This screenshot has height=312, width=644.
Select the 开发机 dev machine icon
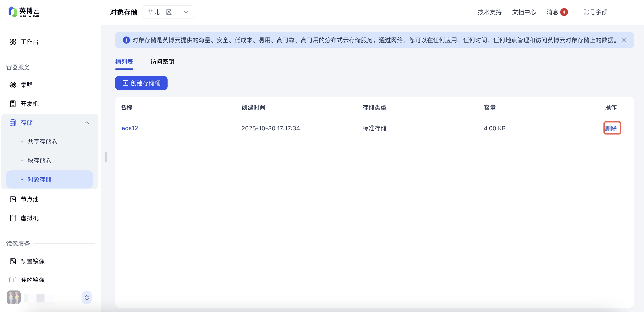[13, 104]
